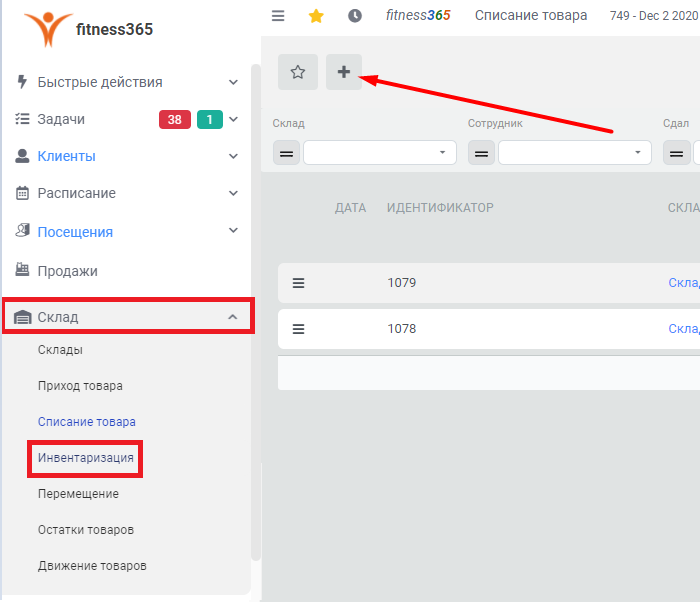Click the warehouse icon next to Склад
This screenshot has height=602, width=700.
coord(22,317)
